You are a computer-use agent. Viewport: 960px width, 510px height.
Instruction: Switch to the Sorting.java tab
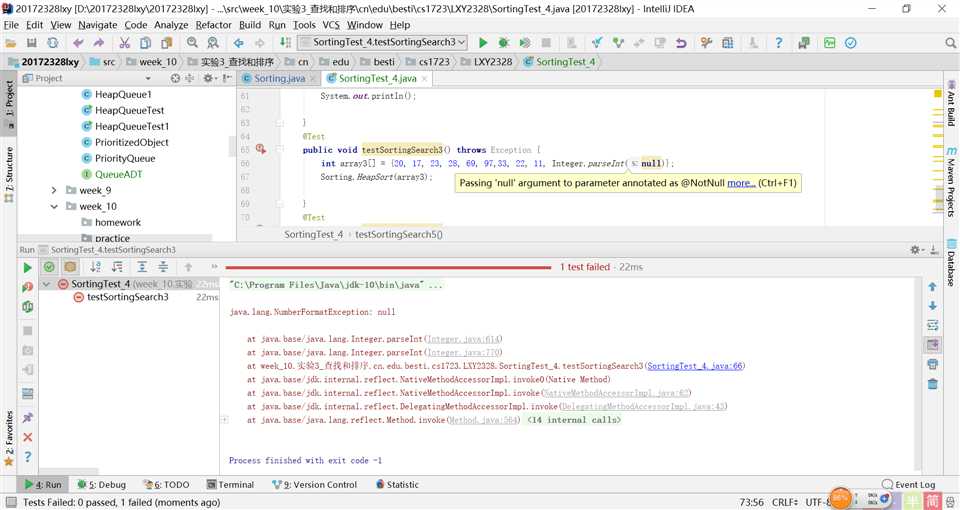pos(279,78)
